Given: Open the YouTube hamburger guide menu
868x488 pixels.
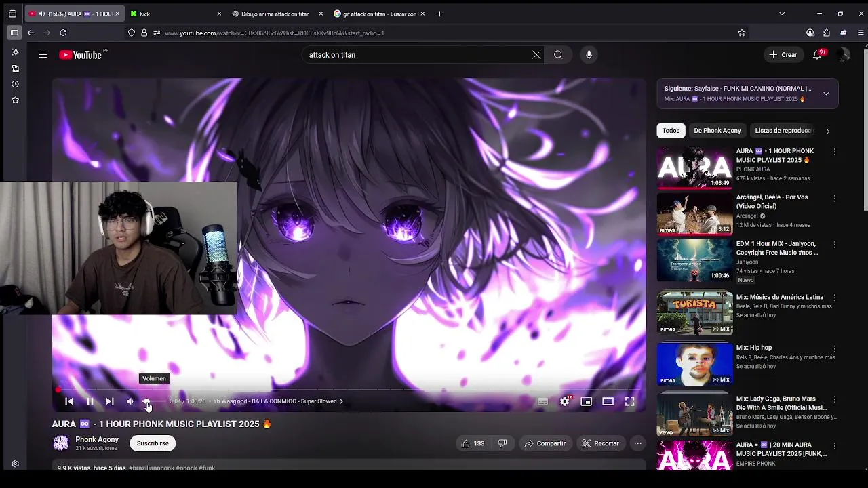Looking at the screenshot, I should [x=43, y=55].
